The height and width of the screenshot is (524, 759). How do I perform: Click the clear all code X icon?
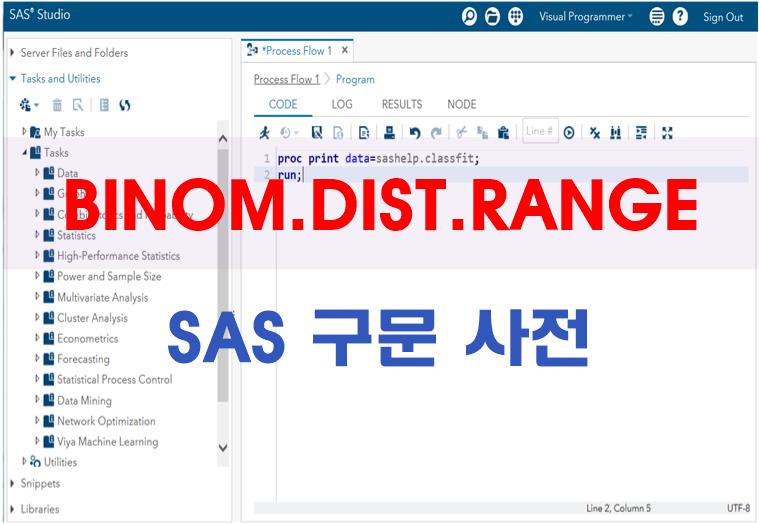[595, 132]
